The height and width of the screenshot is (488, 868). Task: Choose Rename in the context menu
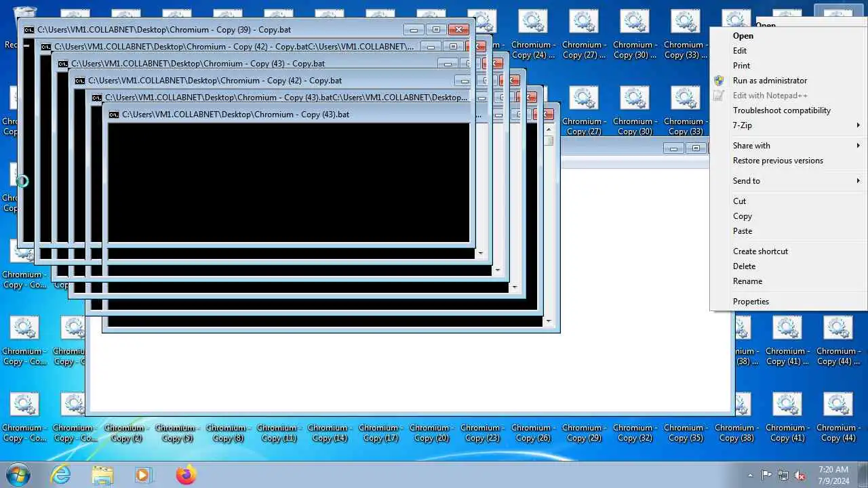click(x=747, y=281)
